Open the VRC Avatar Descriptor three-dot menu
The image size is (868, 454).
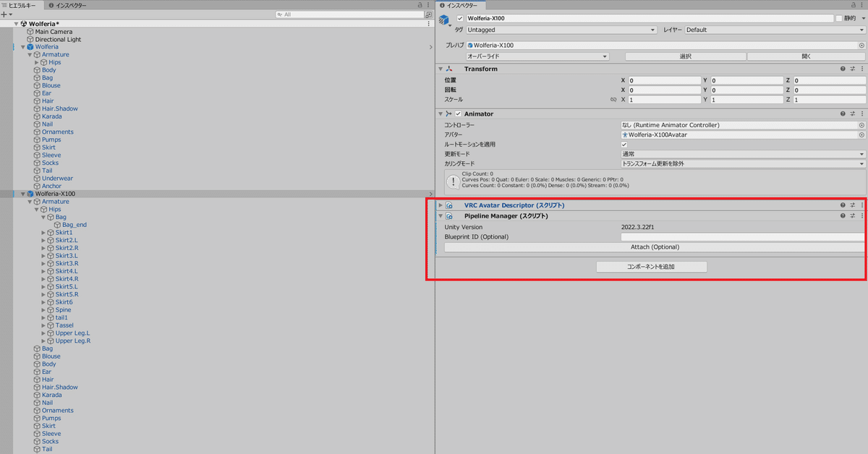[x=861, y=205]
